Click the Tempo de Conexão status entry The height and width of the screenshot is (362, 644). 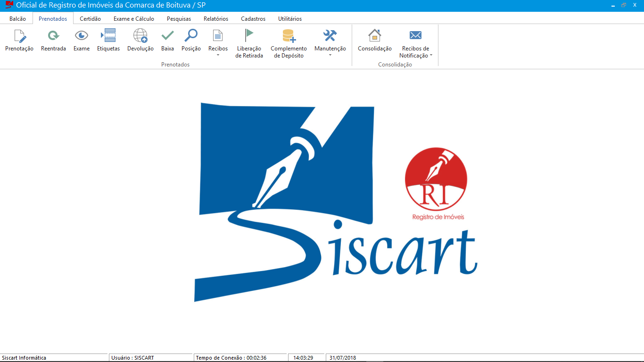coord(231,358)
